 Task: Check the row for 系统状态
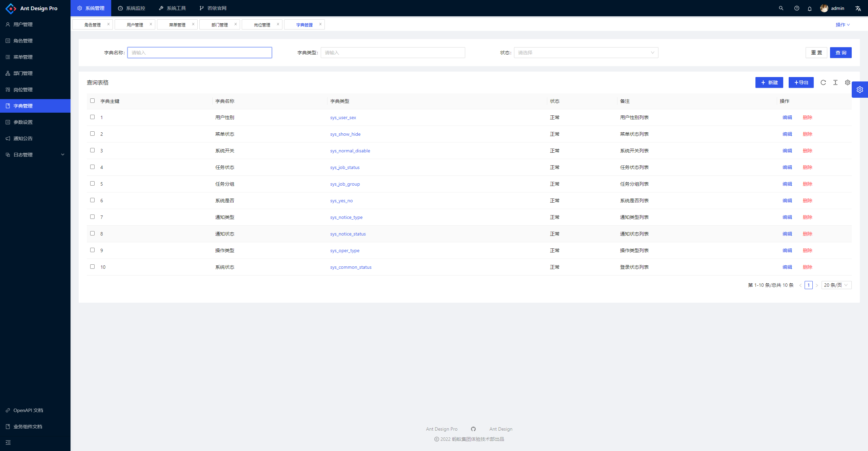(x=92, y=267)
